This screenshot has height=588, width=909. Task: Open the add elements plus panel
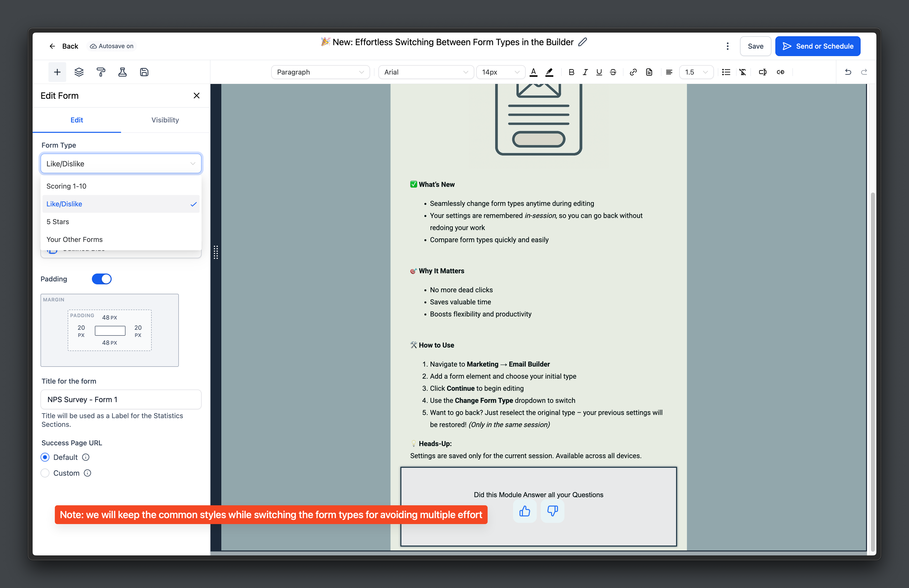pos(57,72)
